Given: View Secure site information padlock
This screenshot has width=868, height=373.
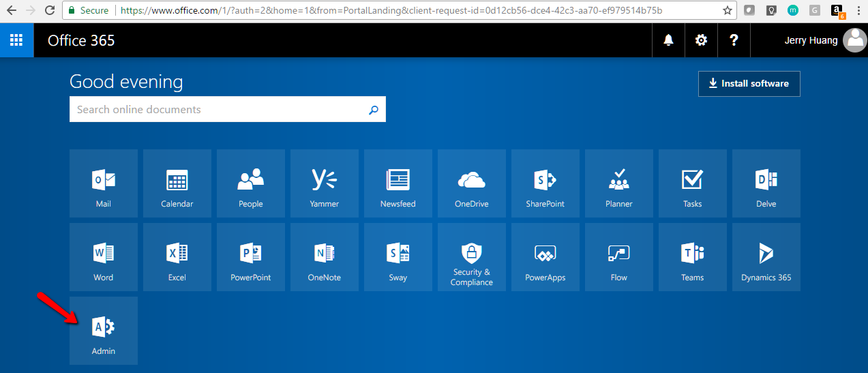Looking at the screenshot, I should tap(72, 10).
